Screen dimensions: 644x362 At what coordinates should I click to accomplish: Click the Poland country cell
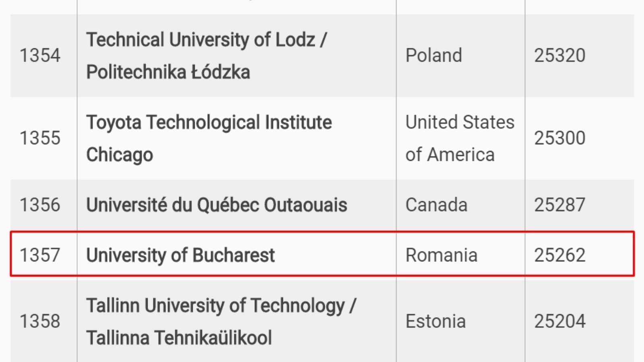coord(433,56)
